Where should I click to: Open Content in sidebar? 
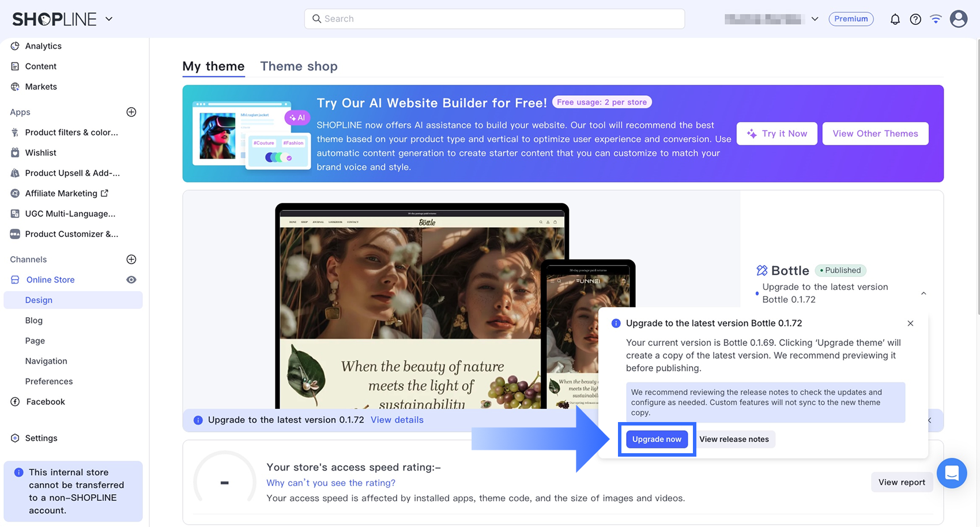click(41, 66)
